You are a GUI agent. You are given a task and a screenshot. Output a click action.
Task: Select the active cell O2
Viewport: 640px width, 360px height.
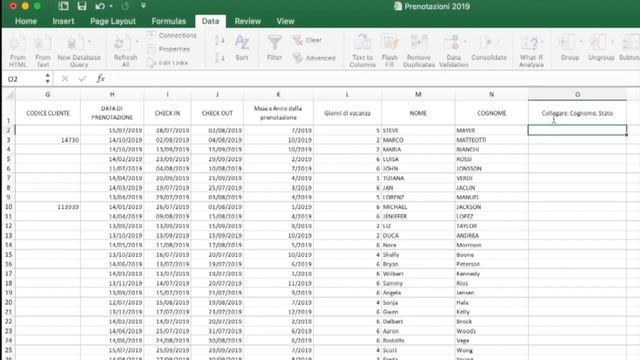tap(577, 130)
